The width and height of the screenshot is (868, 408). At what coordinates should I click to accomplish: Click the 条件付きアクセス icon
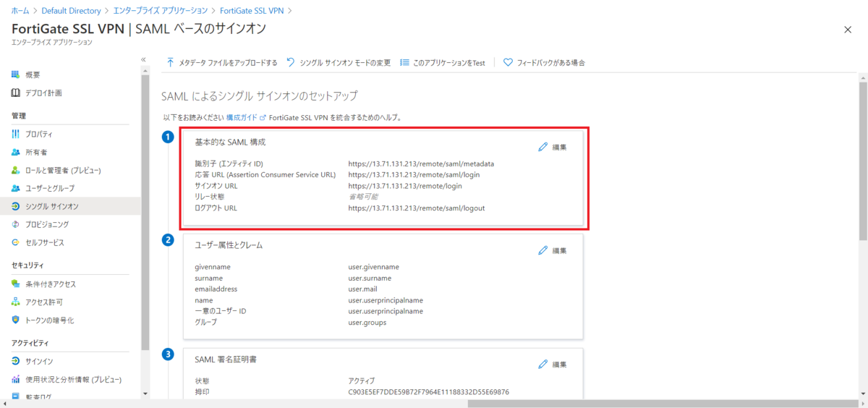15,284
